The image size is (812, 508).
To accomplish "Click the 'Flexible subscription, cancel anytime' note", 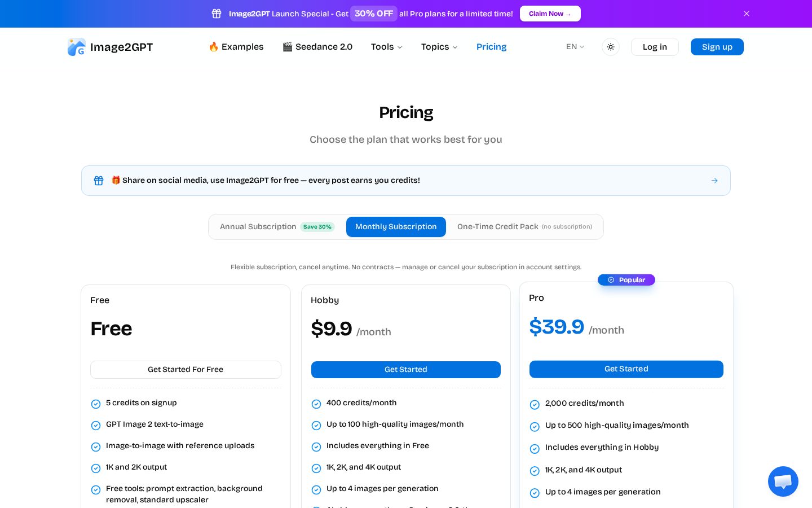I will (x=406, y=267).
